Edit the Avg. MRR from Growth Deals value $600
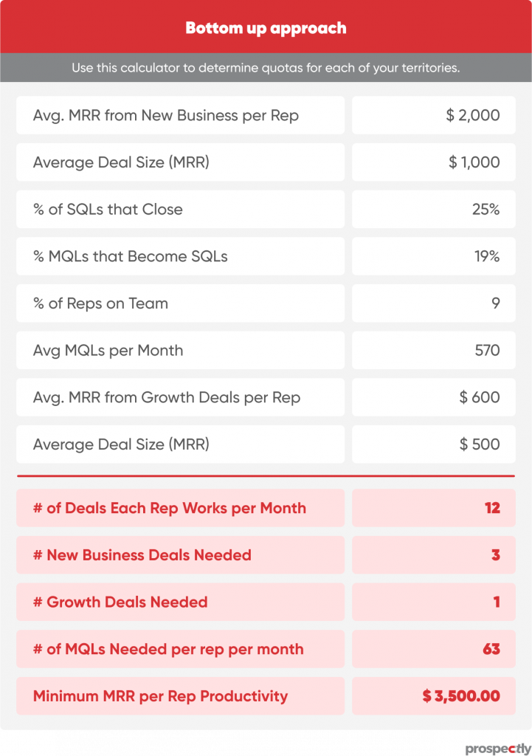Image resolution: width=532 pixels, height=756 pixels. tap(433, 397)
